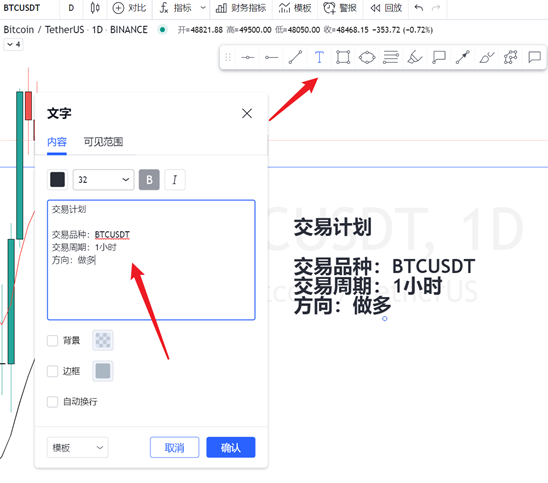The height and width of the screenshot is (483, 548).
Task: Enable the 自动换行 word wrap checkbox
Action: tap(52, 402)
